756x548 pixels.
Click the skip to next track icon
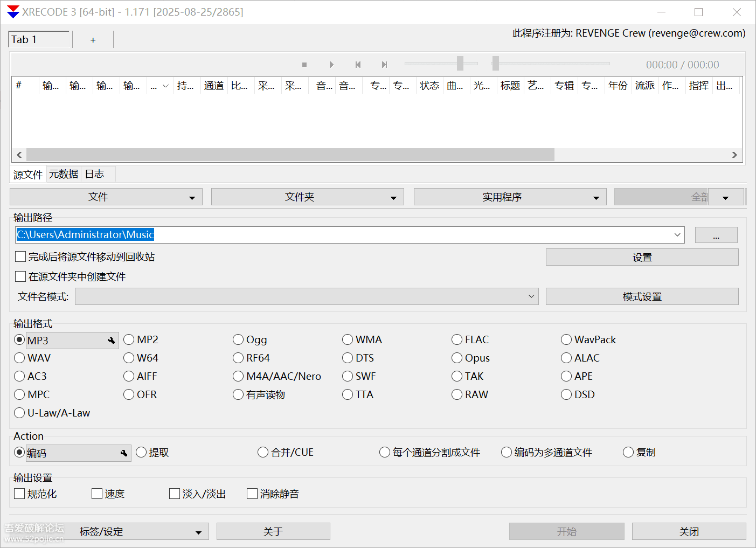[384, 64]
